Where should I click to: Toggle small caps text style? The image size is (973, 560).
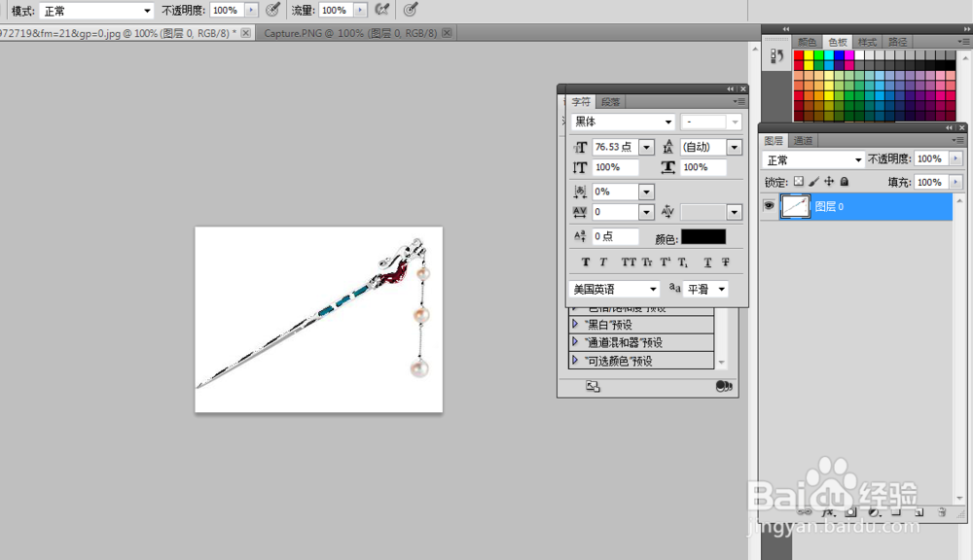tap(647, 262)
